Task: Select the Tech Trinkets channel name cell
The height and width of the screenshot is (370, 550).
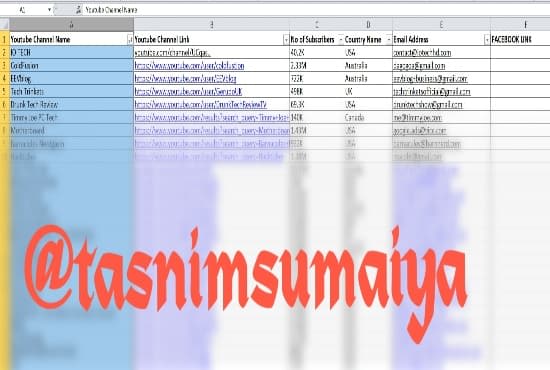Action: click(72, 91)
